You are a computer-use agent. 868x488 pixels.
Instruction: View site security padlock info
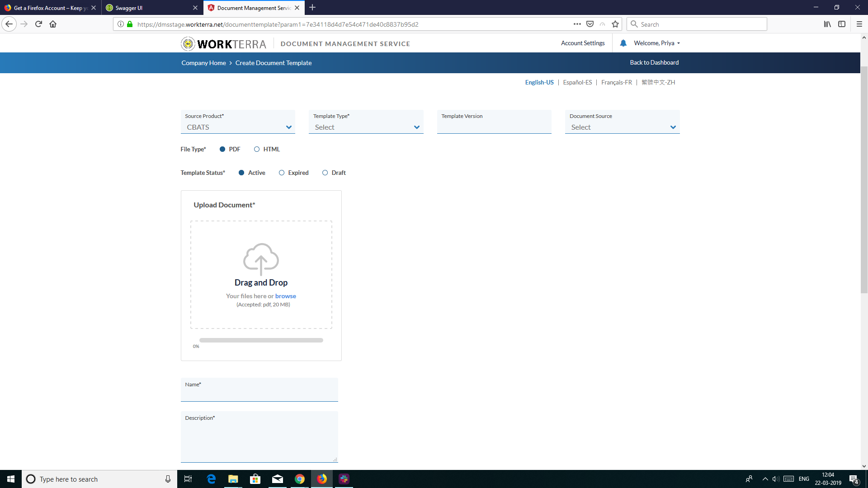click(x=130, y=24)
